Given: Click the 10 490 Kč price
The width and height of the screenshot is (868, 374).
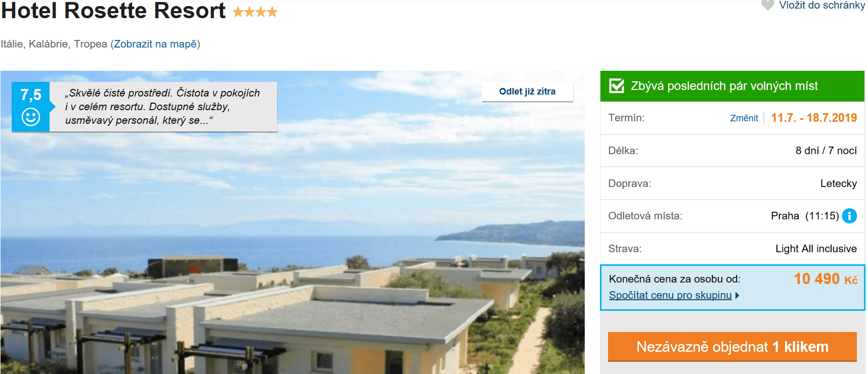Looking at the screenshot, I should pyautogui.click(x=825, y=279).
